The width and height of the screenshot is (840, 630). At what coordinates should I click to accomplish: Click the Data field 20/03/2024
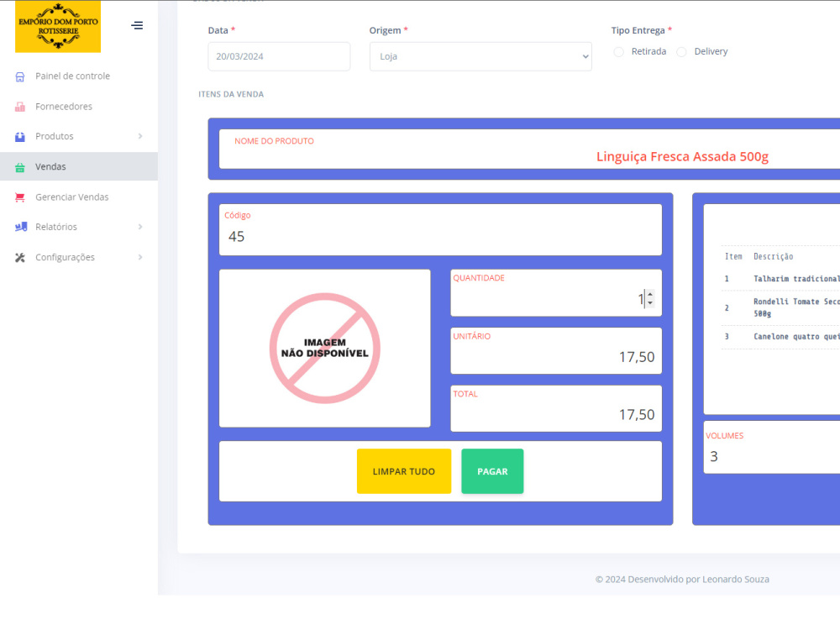pyautogui.click(x=279, y=56)
